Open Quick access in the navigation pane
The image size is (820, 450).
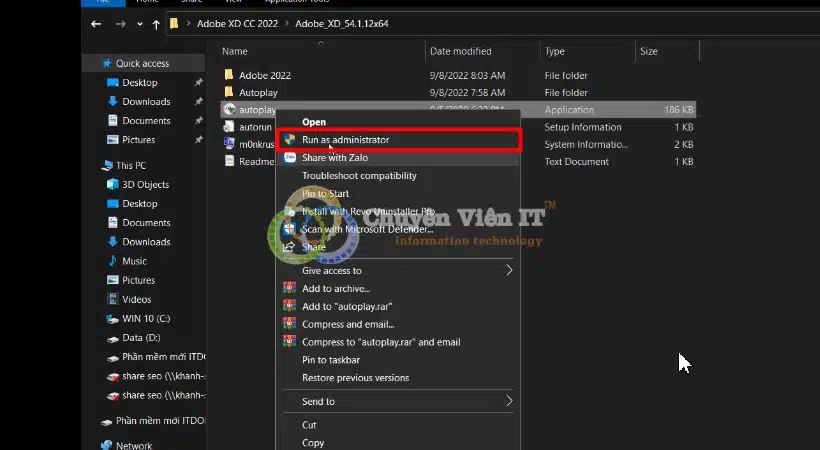coord(142,64)
